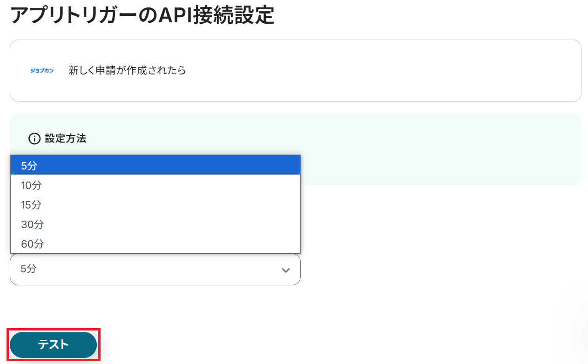The width and height of the screenshot is (588, 364).
Task: Click the 設定方法 heading label
Action: point(66,138)
